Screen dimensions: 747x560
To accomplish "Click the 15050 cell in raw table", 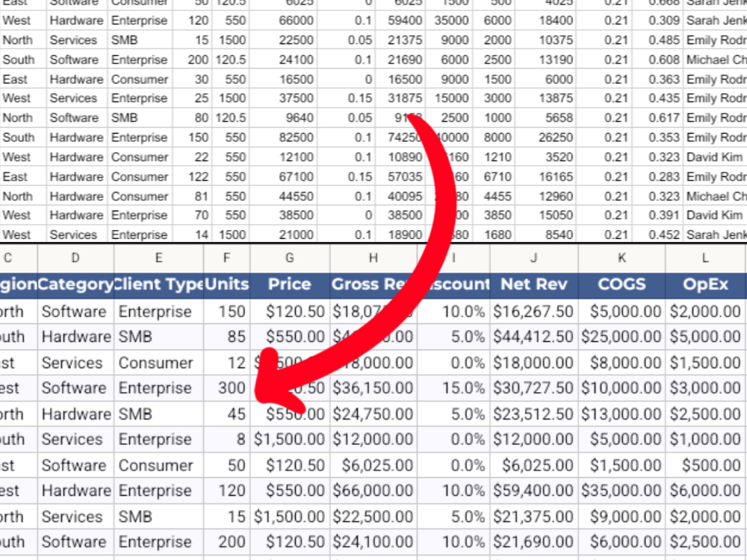I will 545,216.
